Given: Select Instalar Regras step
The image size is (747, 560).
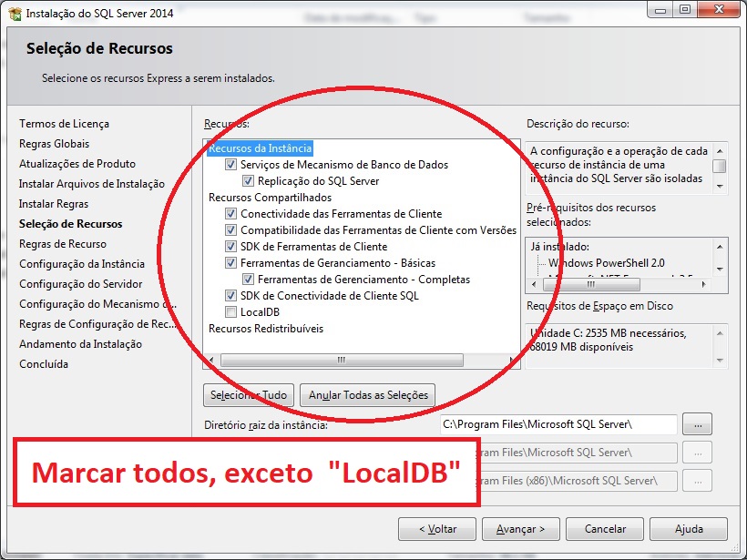Looking at the screenshot, I should tap(54, 204).
